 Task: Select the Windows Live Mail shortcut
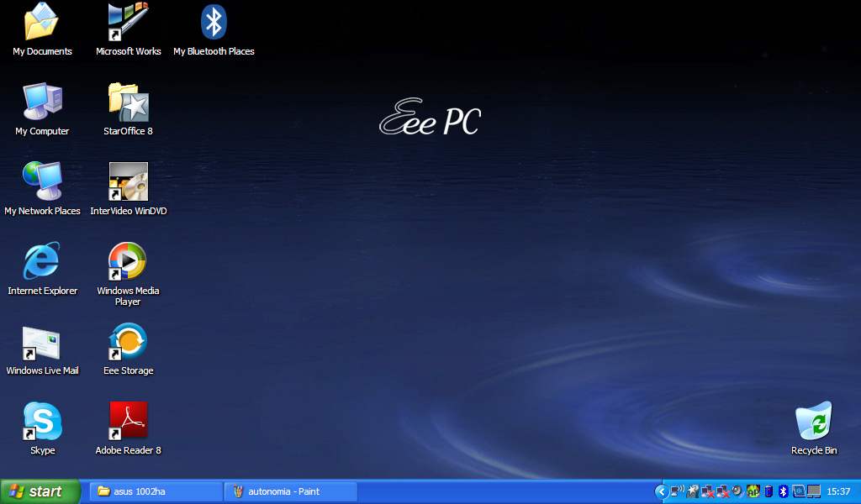point(42,342)
